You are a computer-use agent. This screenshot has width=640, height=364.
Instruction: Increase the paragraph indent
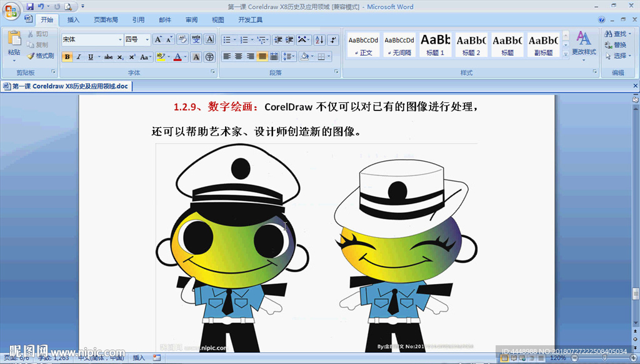(x=289, y=39)
